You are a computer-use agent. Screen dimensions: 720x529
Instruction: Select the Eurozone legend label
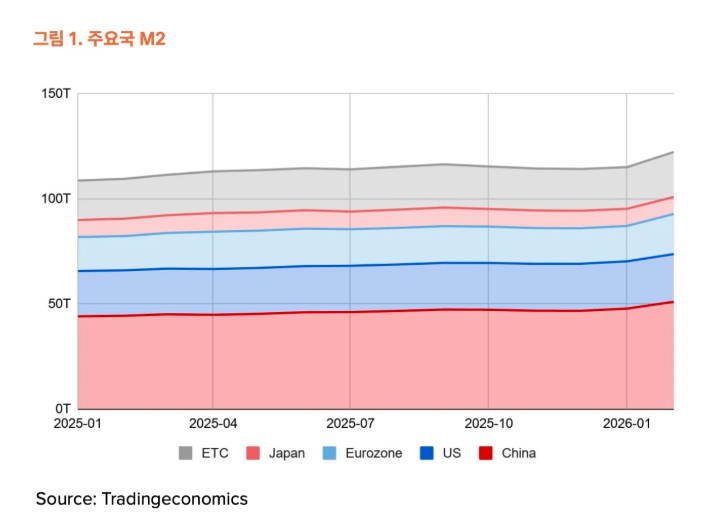coord(373,453)
